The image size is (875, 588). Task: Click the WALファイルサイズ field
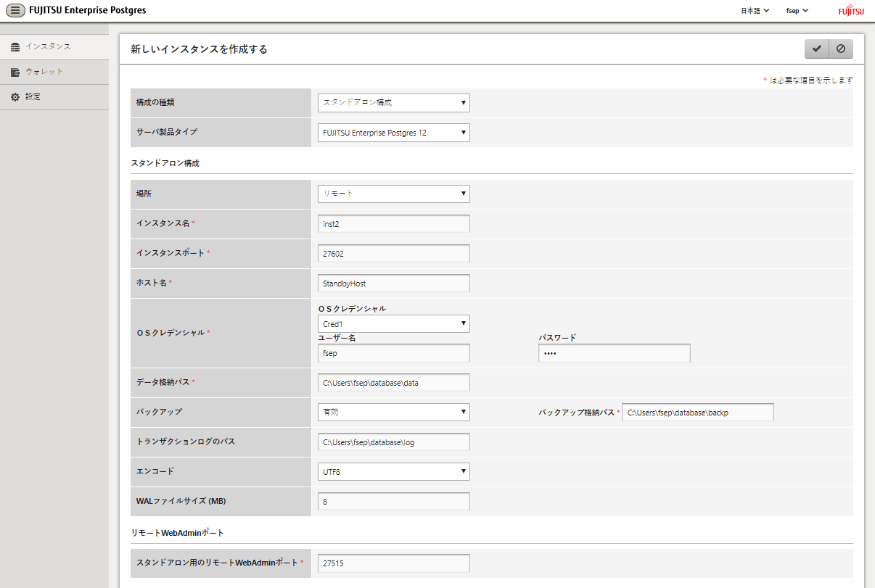(394, 501)
